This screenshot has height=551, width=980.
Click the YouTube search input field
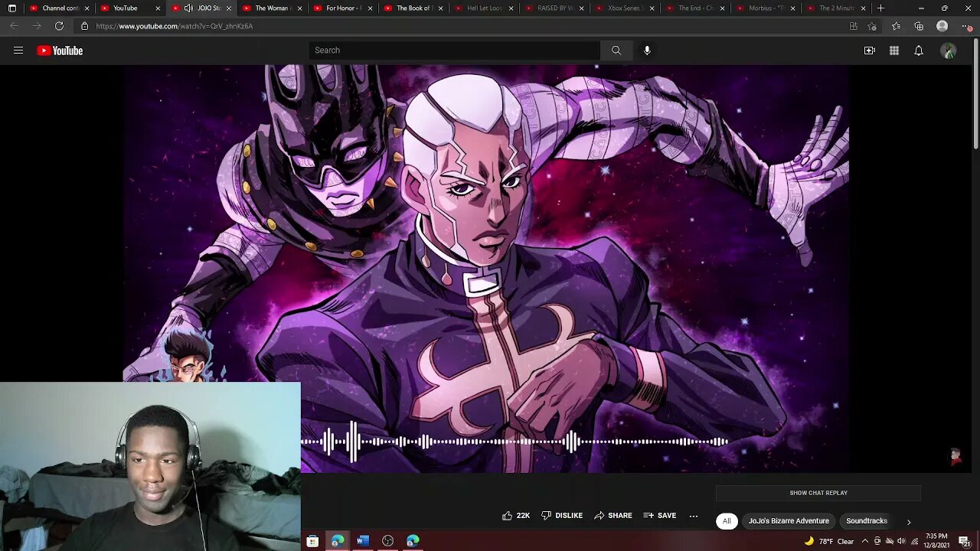point(455,51)
